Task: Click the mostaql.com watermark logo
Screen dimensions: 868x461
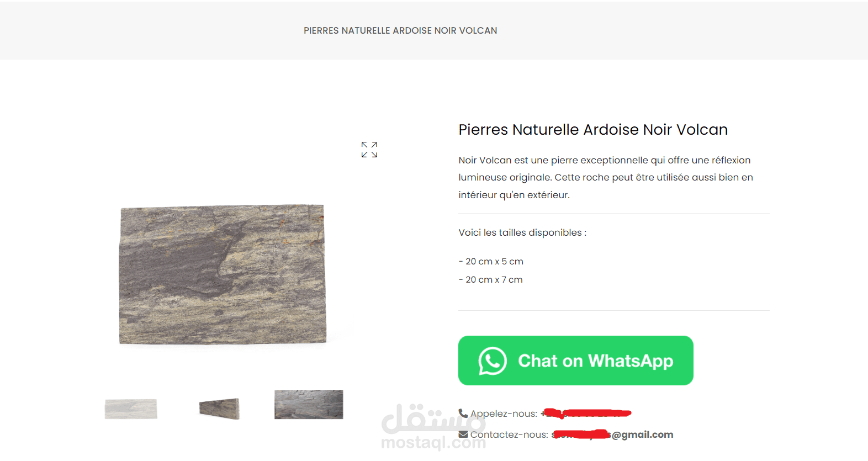Action: 433,427
